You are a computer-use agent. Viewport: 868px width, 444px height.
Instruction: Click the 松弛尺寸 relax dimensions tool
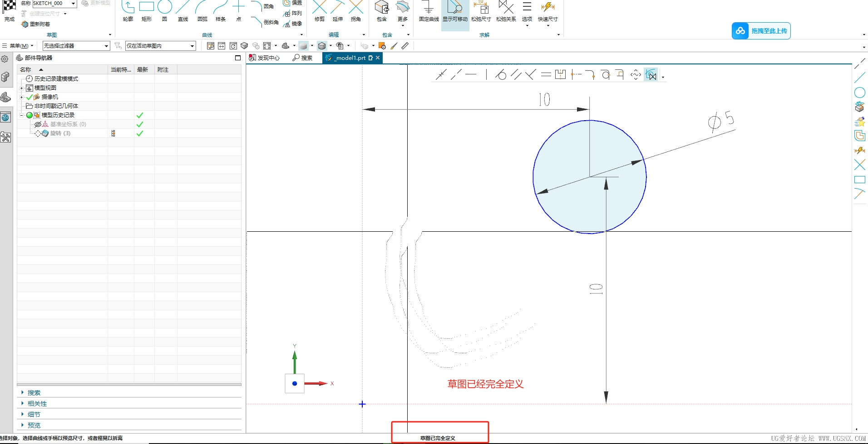click(481, 11)
